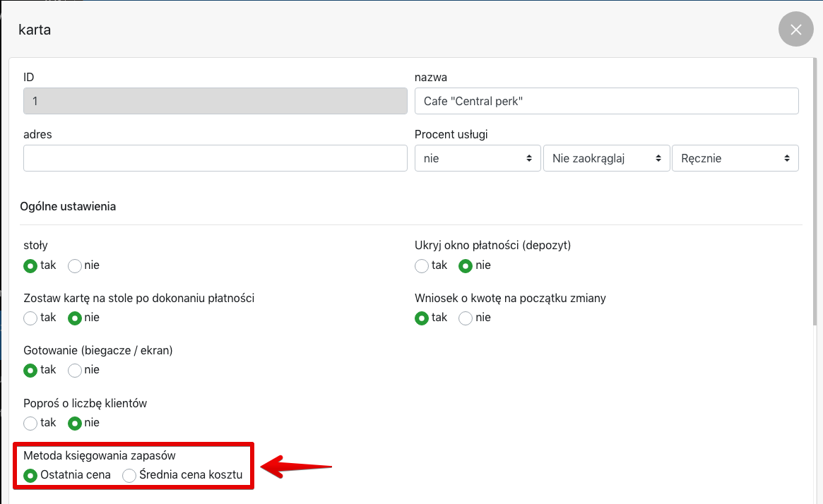Screen dimensions: 823x504
Task: Pick 'nie' for Wniosek o kwotę
Action: pyautogui.click(x=466, y=318)
